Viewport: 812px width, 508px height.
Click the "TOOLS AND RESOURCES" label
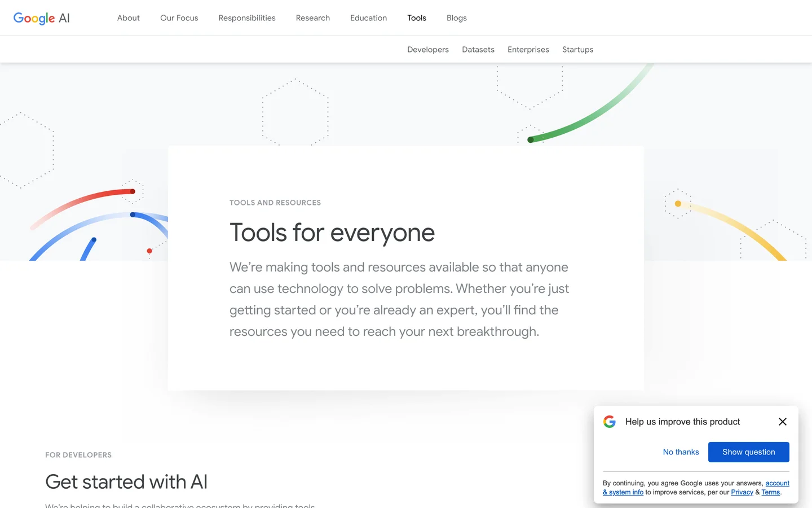point(275,203)
